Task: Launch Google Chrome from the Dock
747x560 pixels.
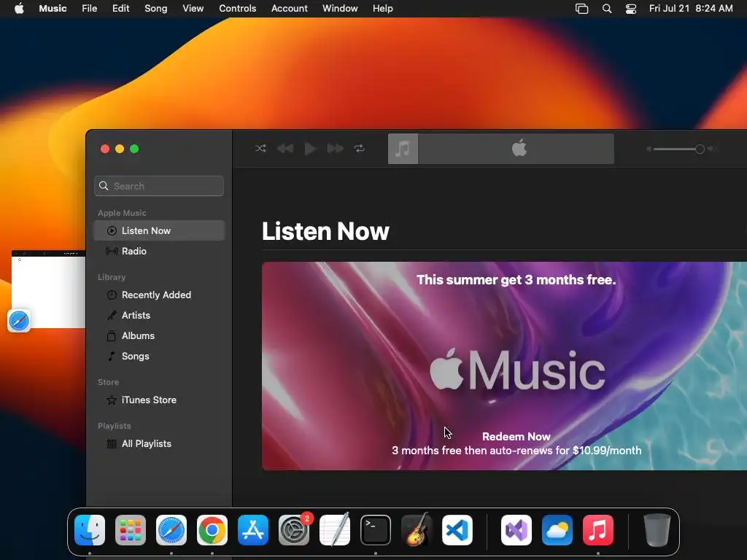Action: click(212, 530)
